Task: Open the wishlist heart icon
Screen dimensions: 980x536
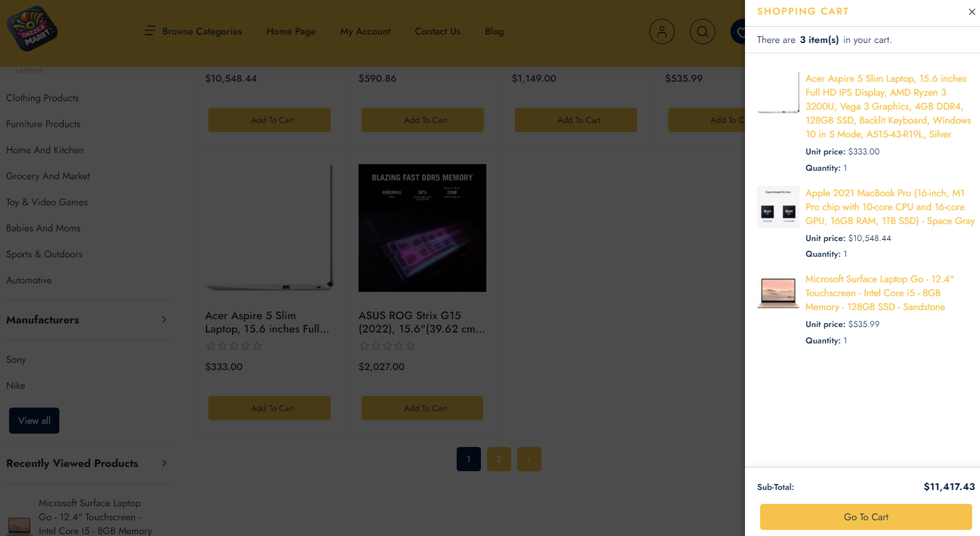Action: 738,31
